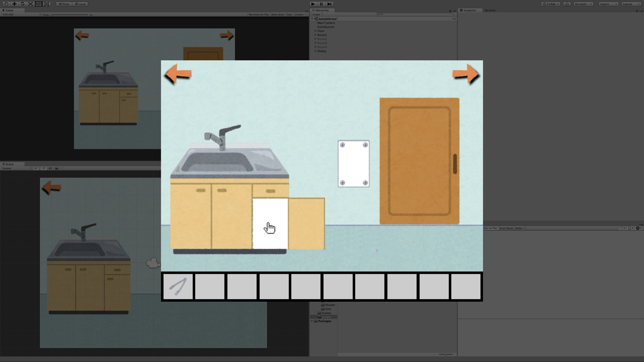The image size is (644, 362).
Task: Switch to the Services tab
Action: pyautogui.click(x=490, y=10)
